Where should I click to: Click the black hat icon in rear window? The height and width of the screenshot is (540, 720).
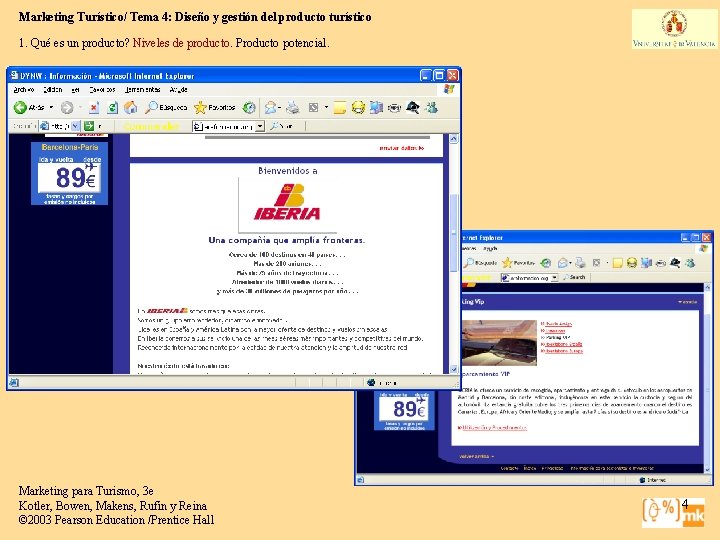coord(675,263)
